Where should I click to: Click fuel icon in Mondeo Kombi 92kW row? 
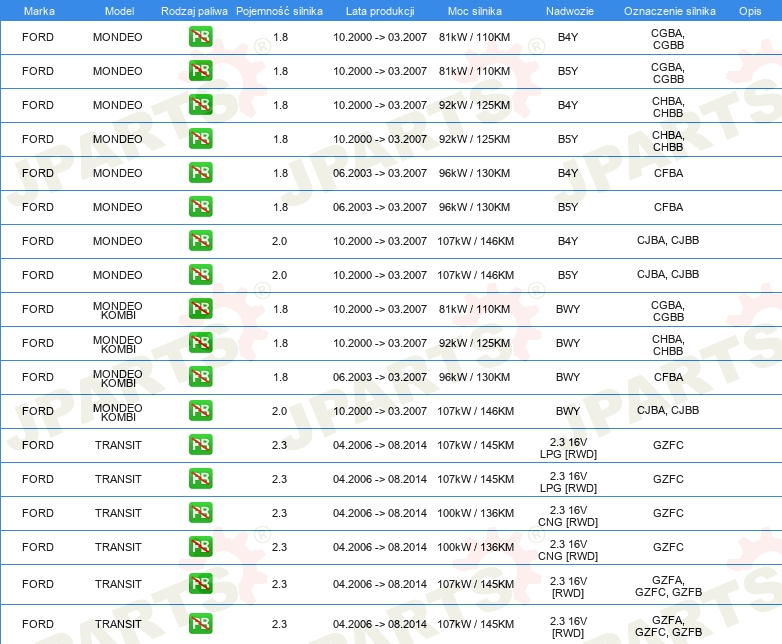pos(200,342)
